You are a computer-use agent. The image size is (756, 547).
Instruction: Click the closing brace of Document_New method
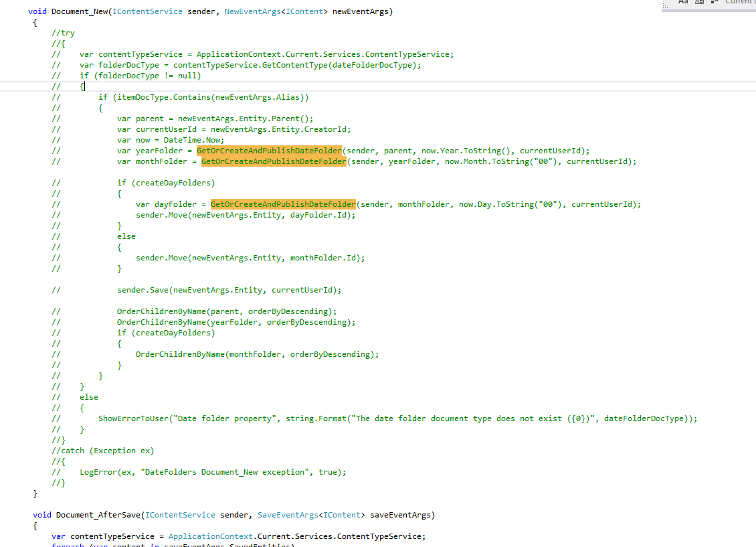coord(35,493)
